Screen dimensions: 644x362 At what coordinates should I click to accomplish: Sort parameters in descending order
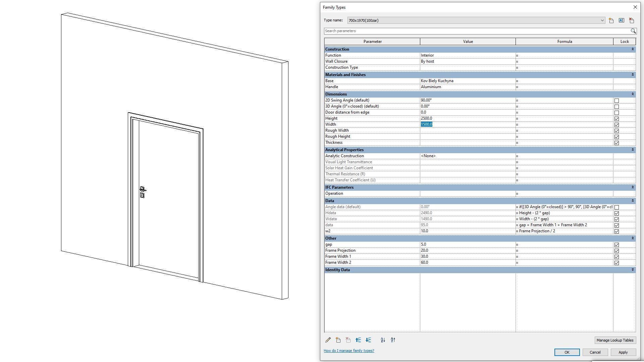(393, 340)
